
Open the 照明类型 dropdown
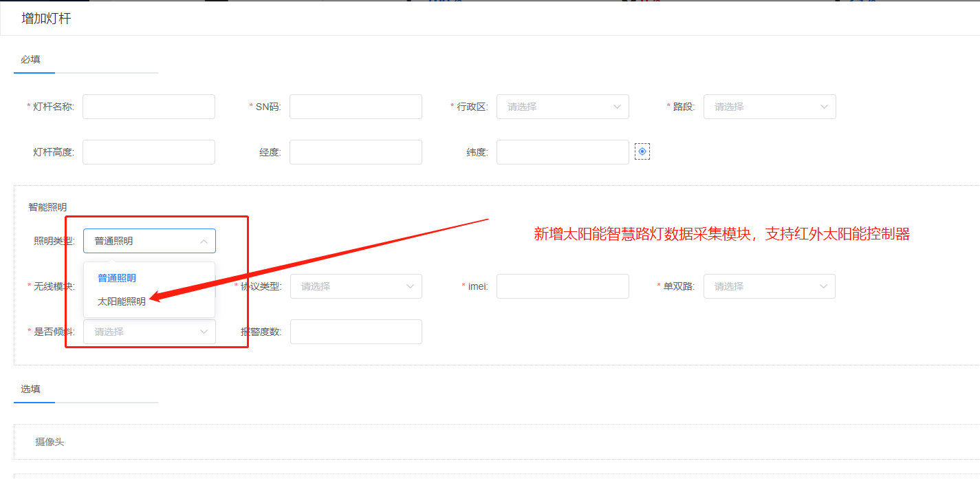(x=149, y=241)
